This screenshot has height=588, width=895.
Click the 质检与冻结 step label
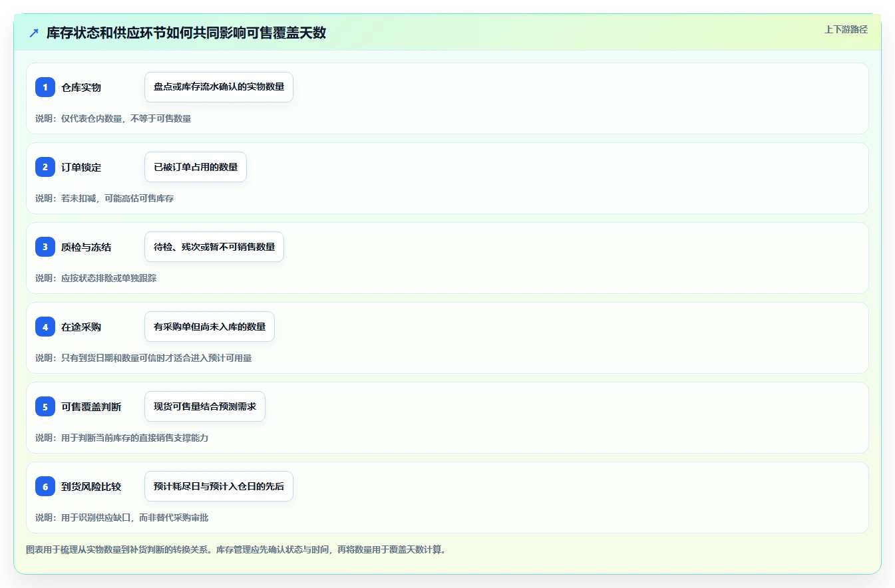point(87,247)
